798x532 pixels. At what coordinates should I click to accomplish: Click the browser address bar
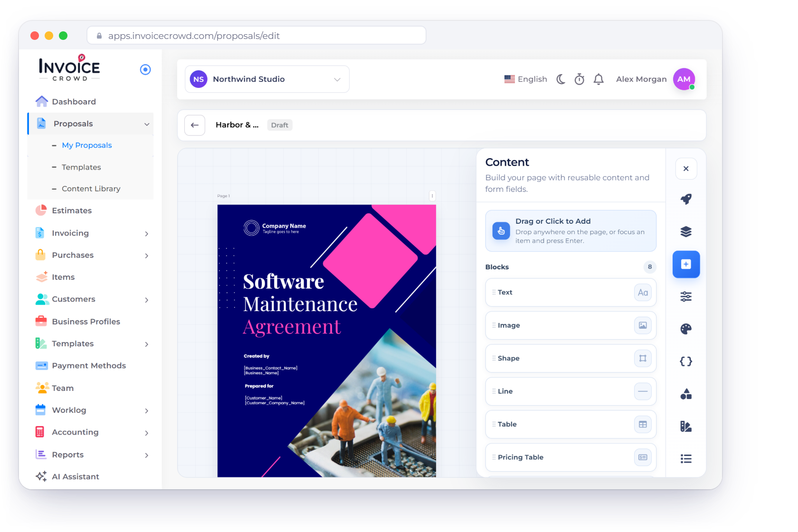point(256,36)
